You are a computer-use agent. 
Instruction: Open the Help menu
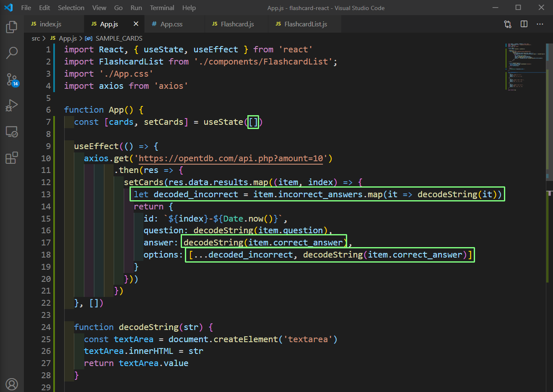tap(189, 8)
